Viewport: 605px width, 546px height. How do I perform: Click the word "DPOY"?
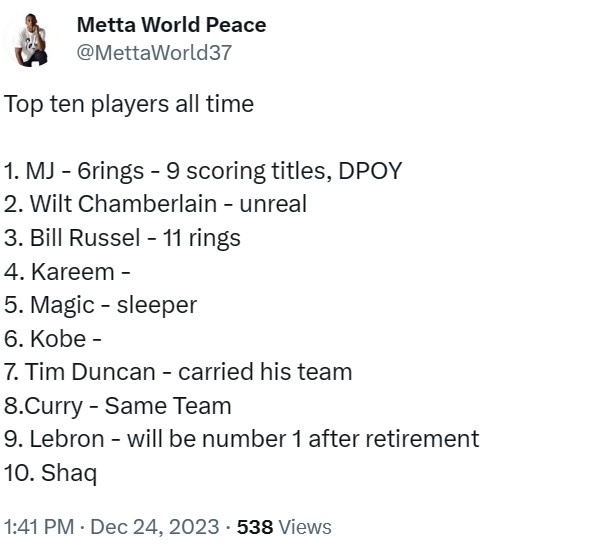click(370, 171)
